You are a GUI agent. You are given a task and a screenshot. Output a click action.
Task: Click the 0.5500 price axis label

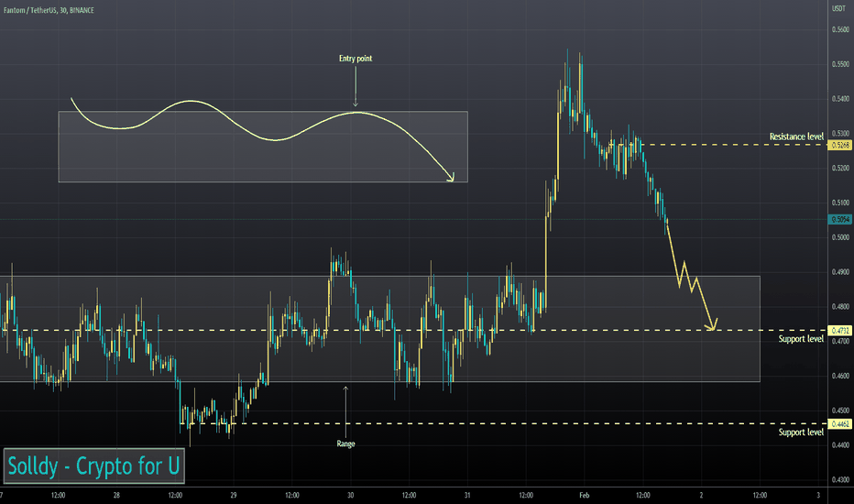coord(840,64)
